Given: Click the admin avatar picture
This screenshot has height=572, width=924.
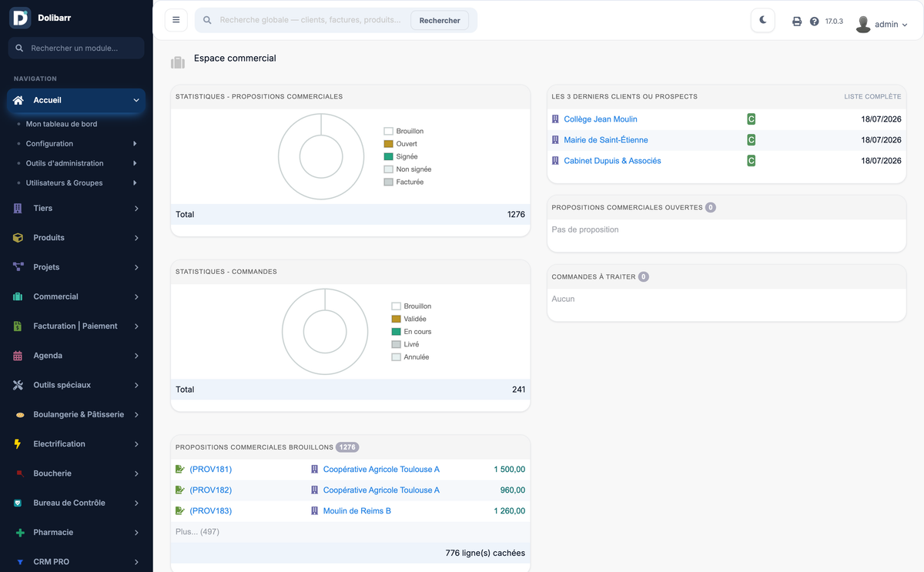Looking at the screenshot, I should tap(863, 24).
